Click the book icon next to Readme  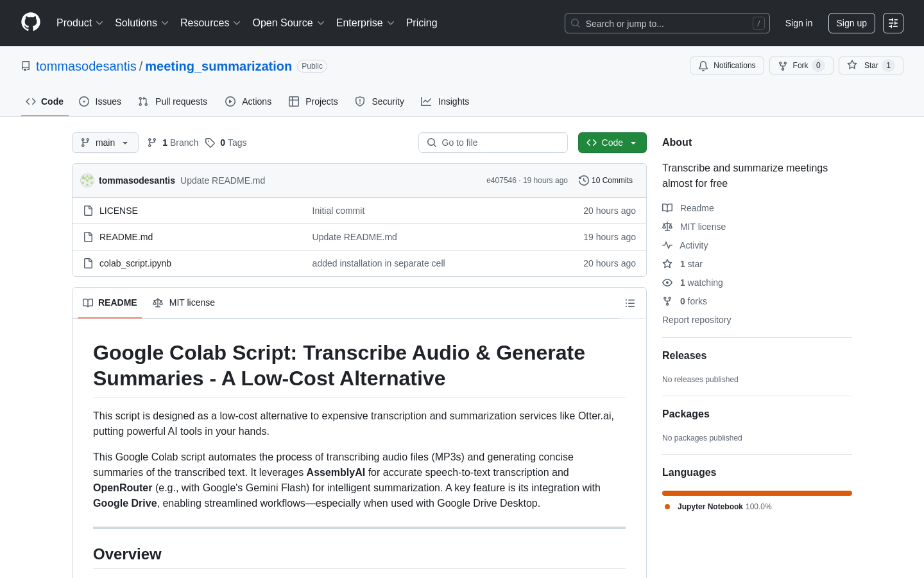[667, 208]
